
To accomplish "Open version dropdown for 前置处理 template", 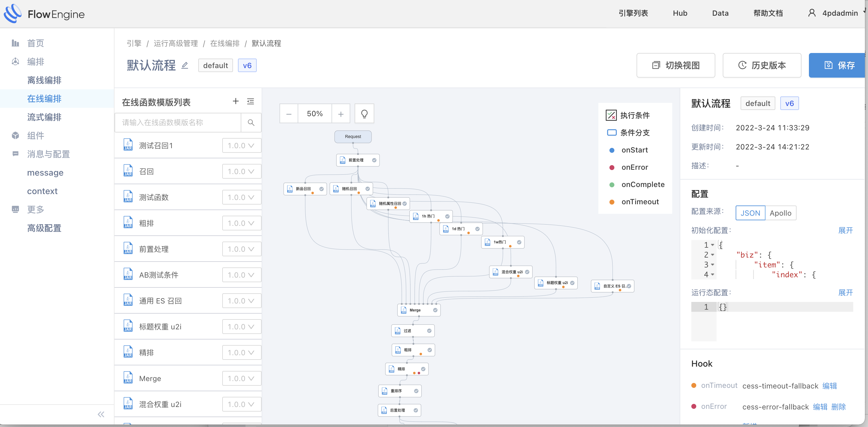I will tap(241, 249).
